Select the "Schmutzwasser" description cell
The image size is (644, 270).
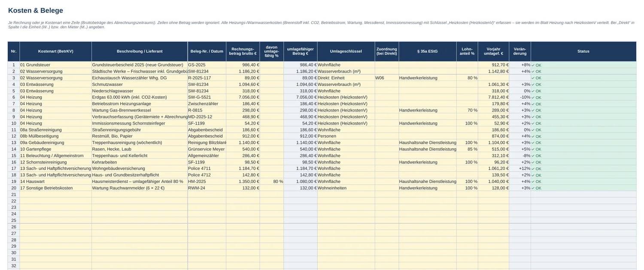coord(140,85)
